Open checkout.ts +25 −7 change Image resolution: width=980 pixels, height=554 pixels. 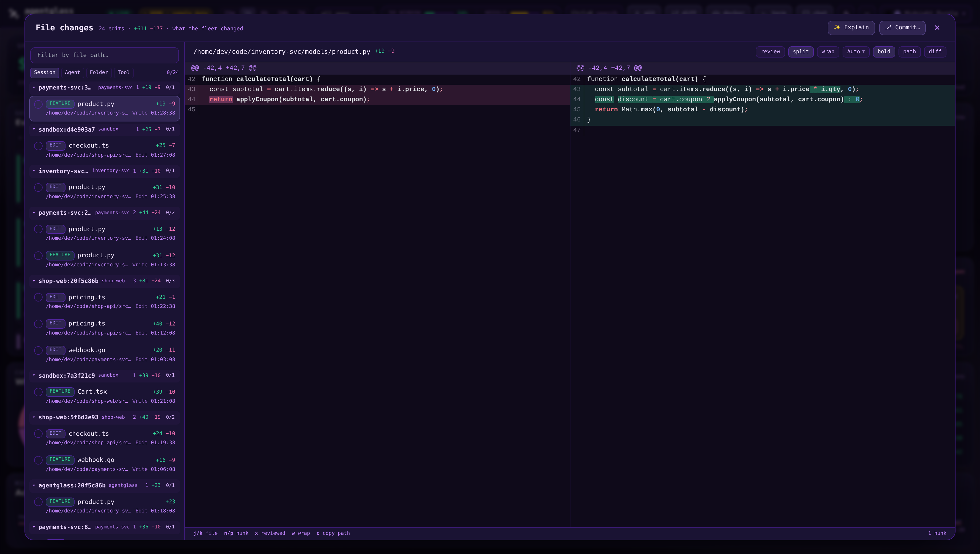pos(105,150)
